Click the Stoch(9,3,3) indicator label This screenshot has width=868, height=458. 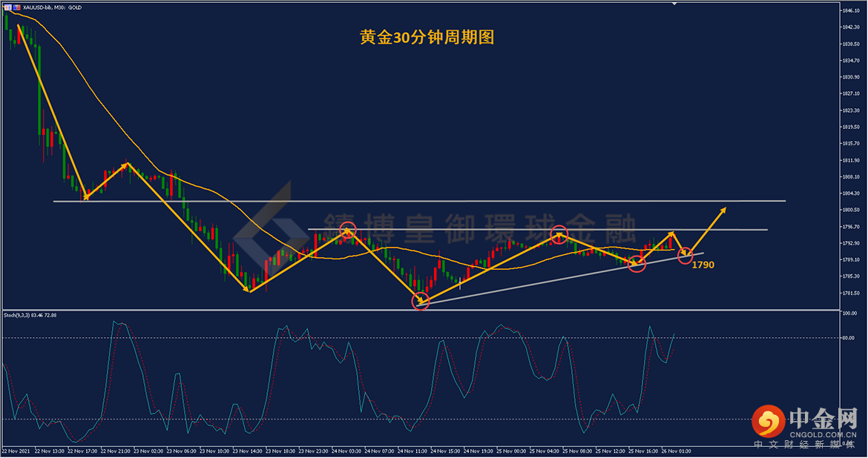[30, 315]
